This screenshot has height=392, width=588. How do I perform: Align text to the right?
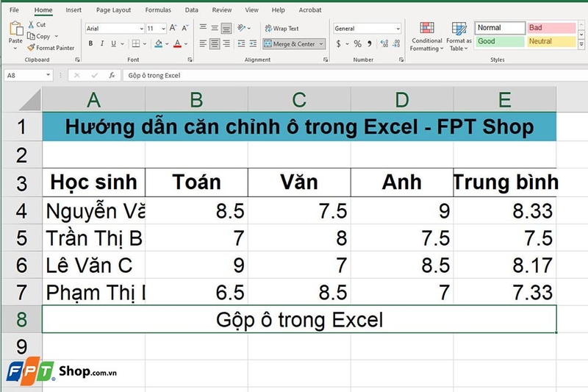[226, 44]
